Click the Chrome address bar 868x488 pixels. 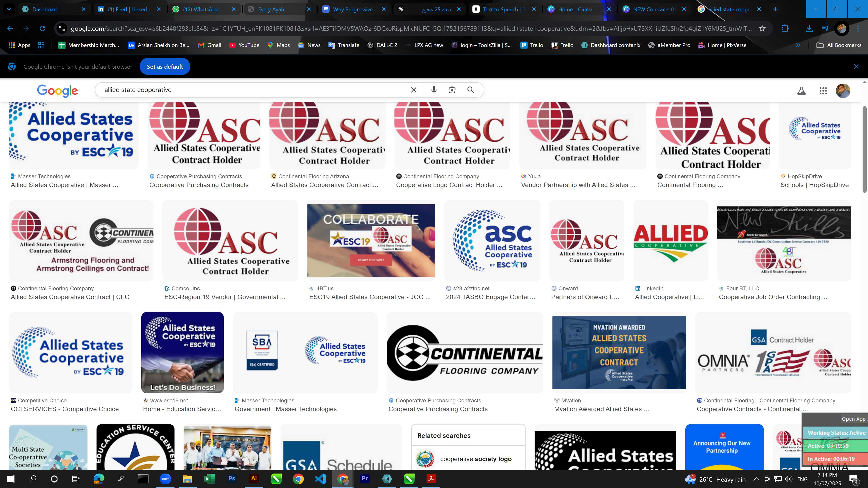tap(411, 29)
